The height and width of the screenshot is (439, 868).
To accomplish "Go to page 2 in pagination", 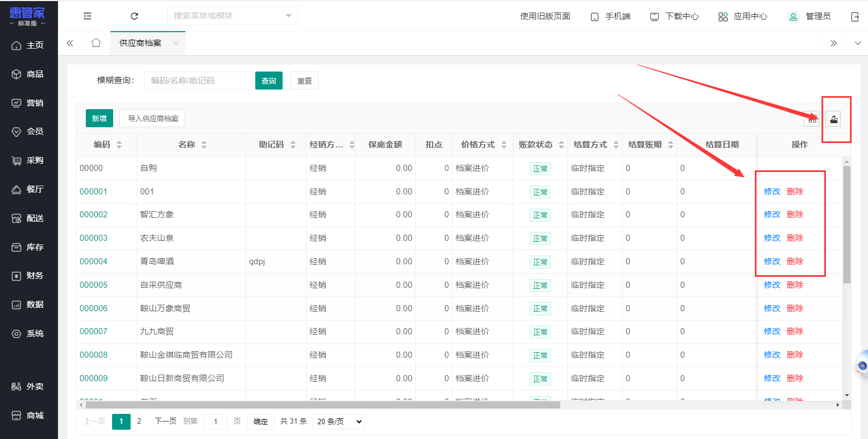I will (139, 422).
